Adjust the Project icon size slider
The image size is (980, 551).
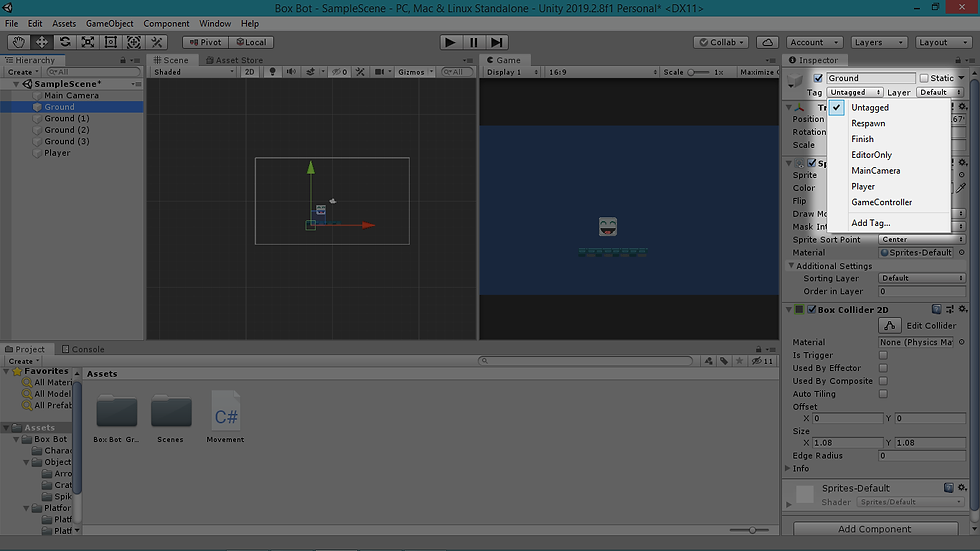point(751,530)
